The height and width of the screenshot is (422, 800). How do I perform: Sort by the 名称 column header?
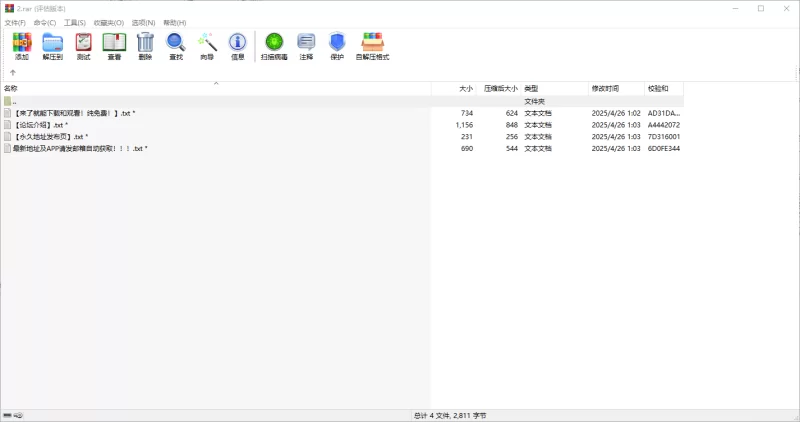[12, 89]
